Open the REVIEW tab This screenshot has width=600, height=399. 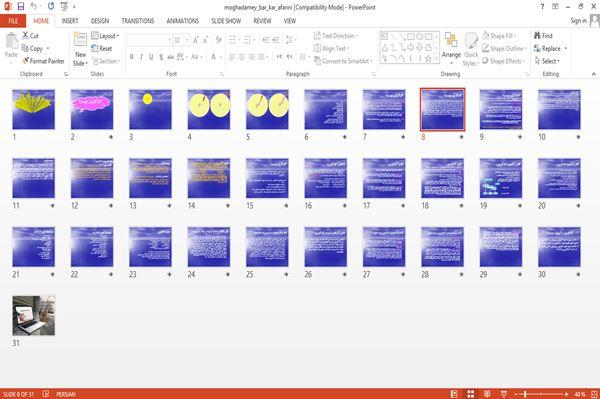point(262,21)
